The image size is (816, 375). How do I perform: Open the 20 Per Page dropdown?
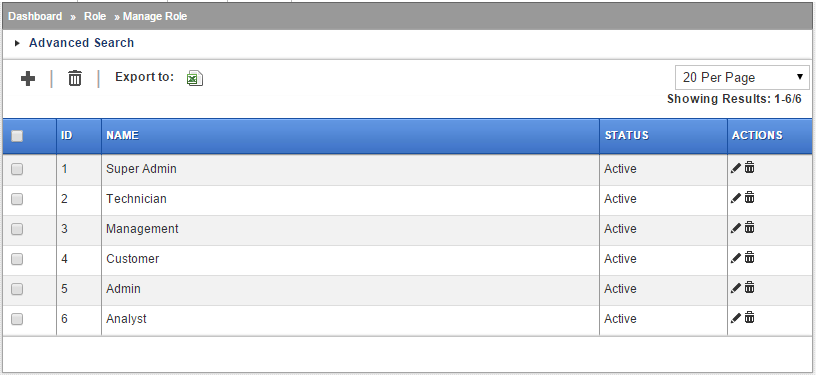pos(742,77)
